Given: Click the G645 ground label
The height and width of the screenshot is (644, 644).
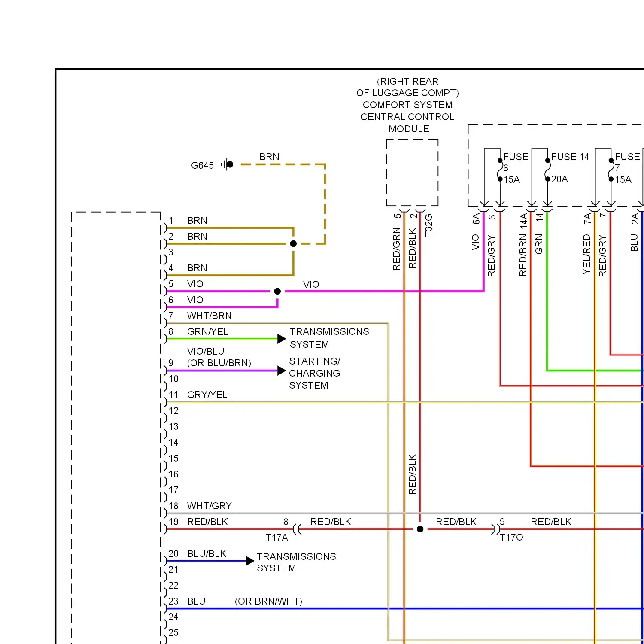Looking at the screenshot, I should [202, 165].
